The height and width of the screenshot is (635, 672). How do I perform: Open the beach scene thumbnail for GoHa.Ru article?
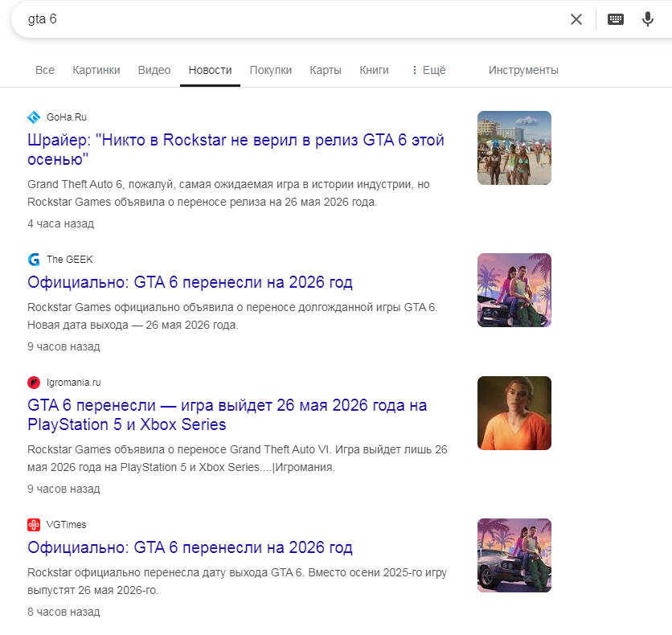[x=514, y=148]
